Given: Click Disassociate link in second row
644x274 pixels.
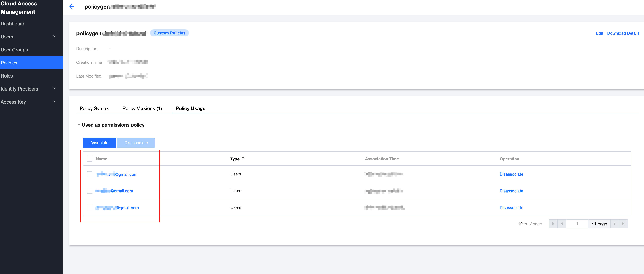Looking at the screenshot, I should 511,191.
